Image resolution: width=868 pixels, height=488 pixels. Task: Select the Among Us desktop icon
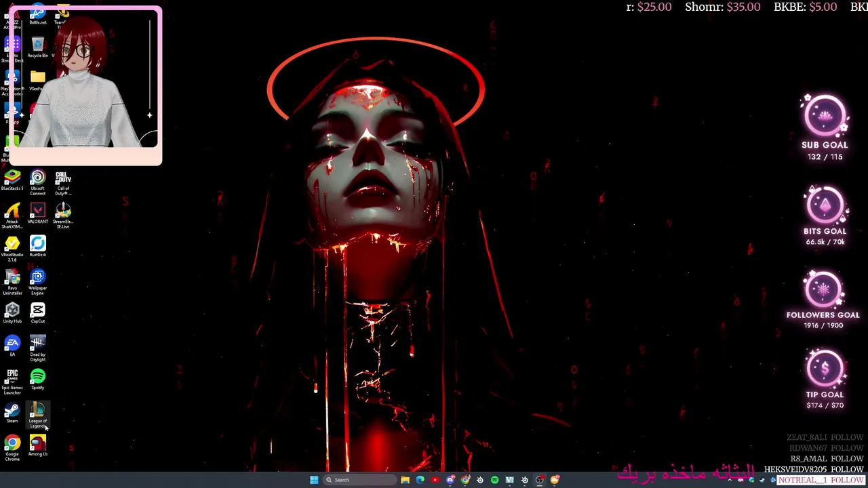click(37, 446)
